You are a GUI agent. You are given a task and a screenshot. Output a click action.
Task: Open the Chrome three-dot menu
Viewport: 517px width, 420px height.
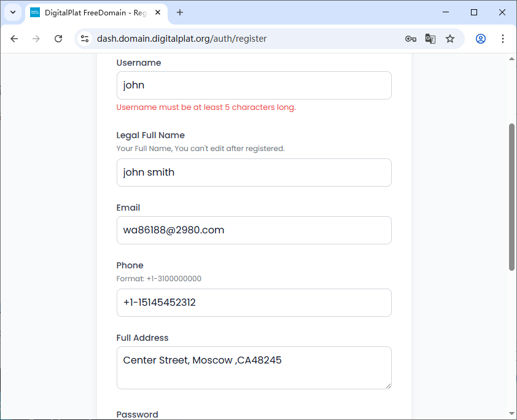503,39
